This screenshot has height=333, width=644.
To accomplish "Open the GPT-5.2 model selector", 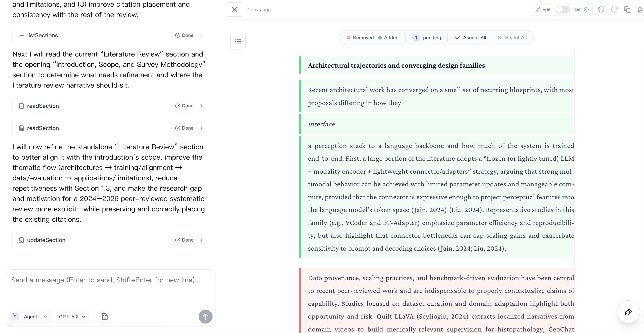I will click(72, 316).
